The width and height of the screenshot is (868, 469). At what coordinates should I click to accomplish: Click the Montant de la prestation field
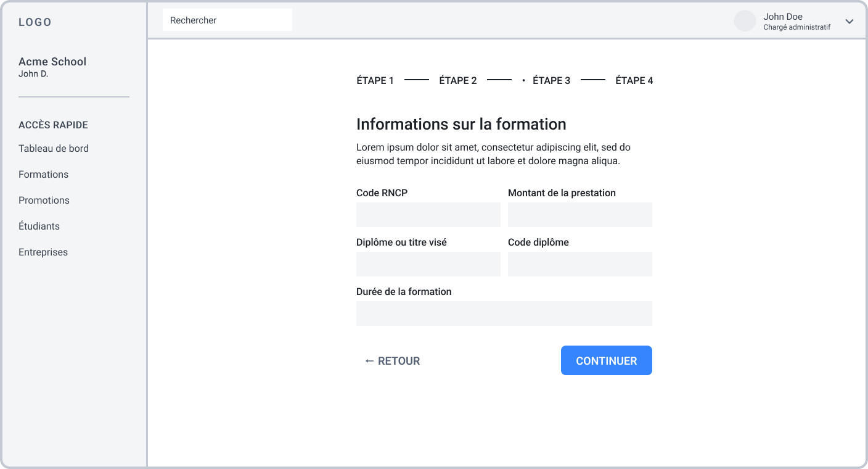(579, 215)
